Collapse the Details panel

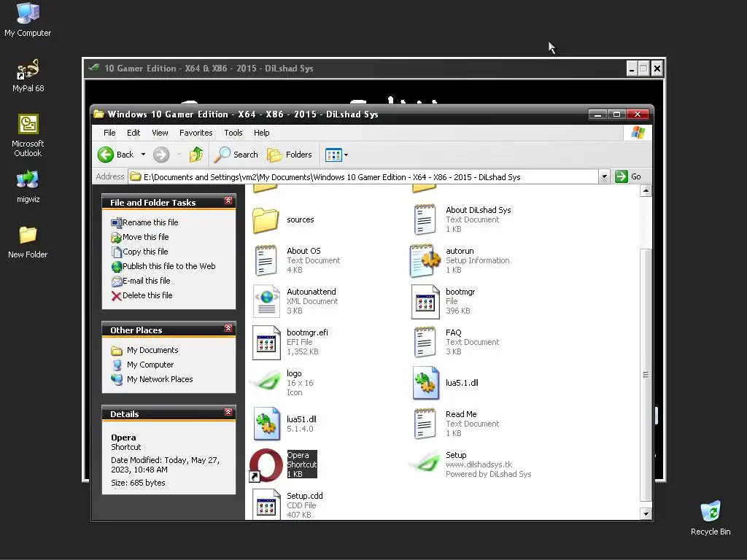228,413
